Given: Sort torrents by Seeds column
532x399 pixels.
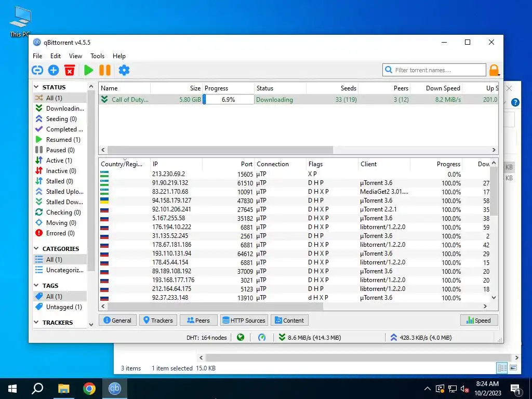Looking at the screenshot, I should 332,88.
